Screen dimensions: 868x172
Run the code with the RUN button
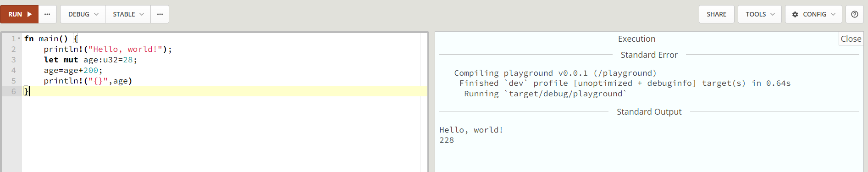pos(19,14)
